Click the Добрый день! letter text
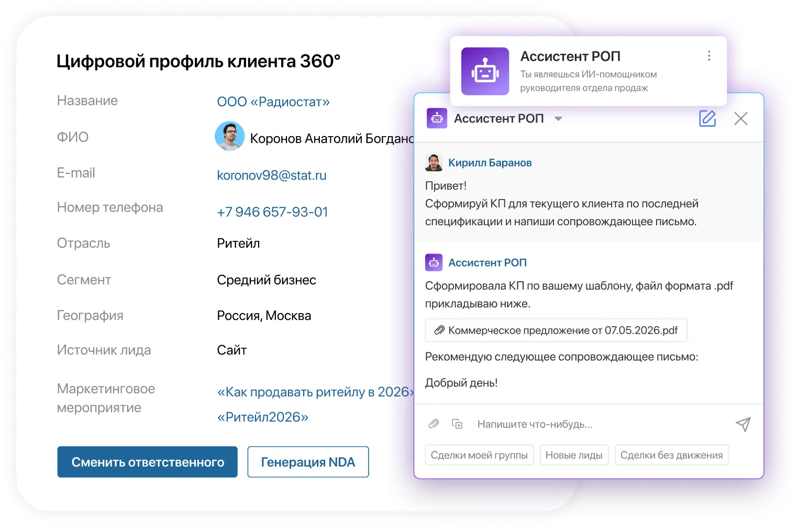Screen dimensions: 798x532 pos(461,383)
